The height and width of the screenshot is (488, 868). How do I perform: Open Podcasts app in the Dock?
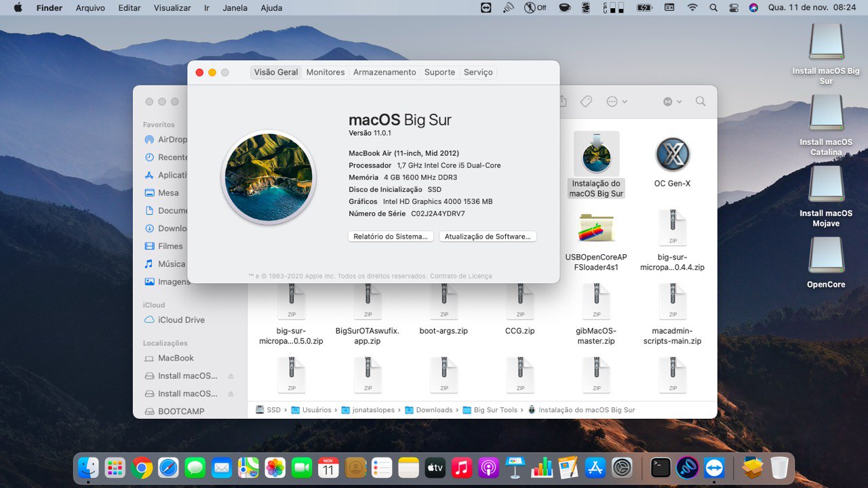coord(488,468)
